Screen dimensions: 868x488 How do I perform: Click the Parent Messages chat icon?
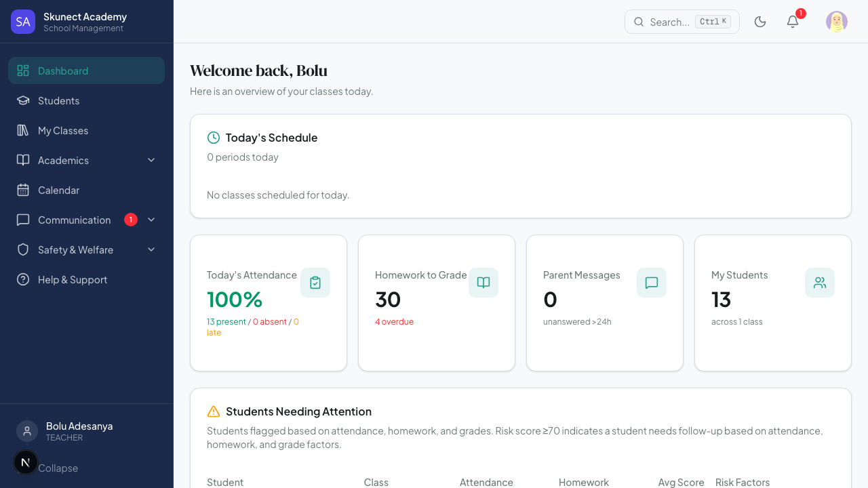click(x=652, y=283)
